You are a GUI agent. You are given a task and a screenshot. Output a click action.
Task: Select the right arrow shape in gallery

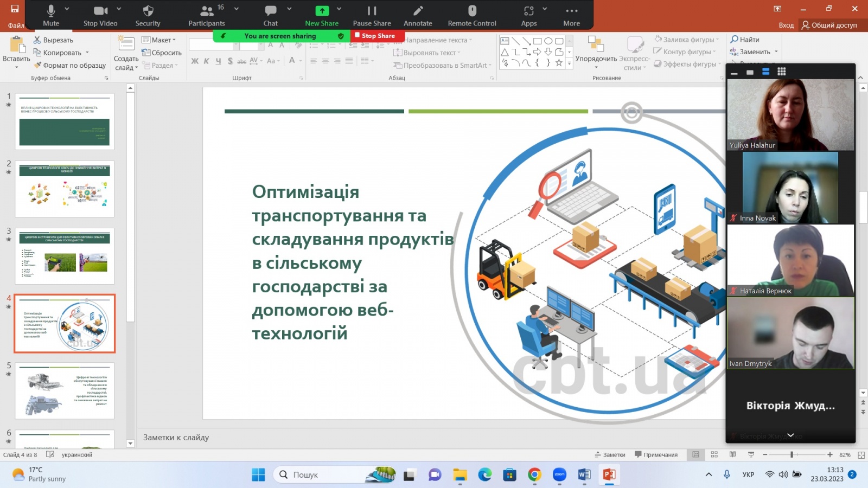click(538, 52)
